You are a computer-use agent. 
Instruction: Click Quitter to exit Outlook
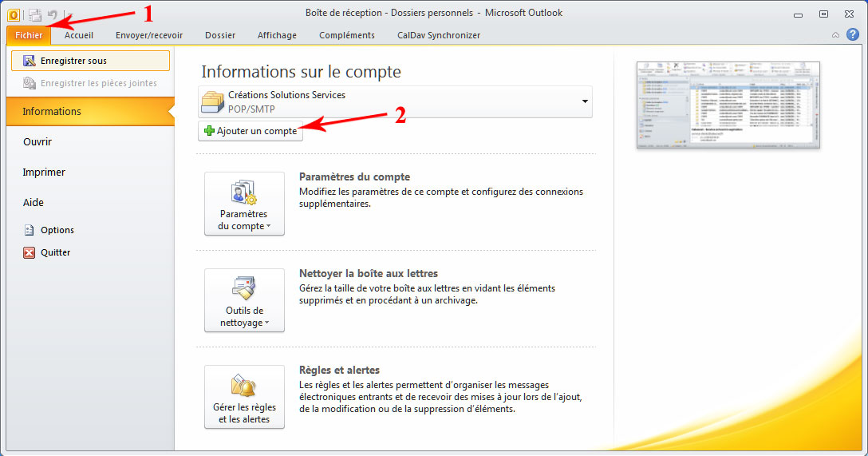point(55,252)
